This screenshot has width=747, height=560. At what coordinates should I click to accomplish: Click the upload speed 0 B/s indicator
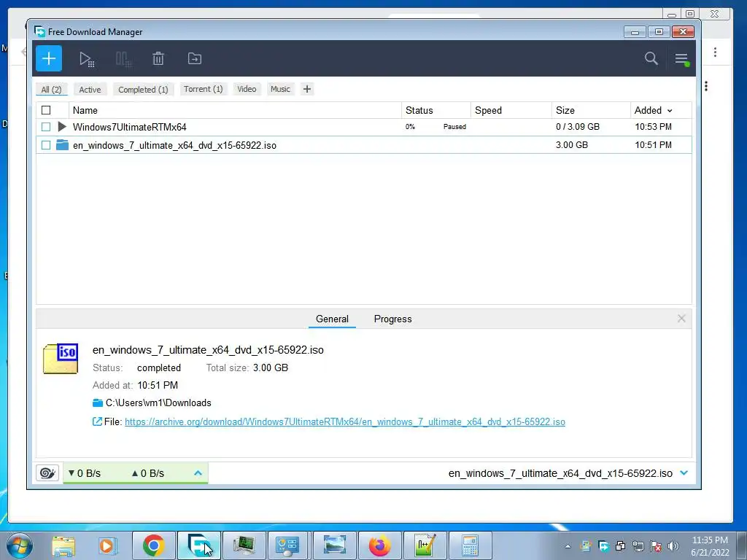[147, 473]
